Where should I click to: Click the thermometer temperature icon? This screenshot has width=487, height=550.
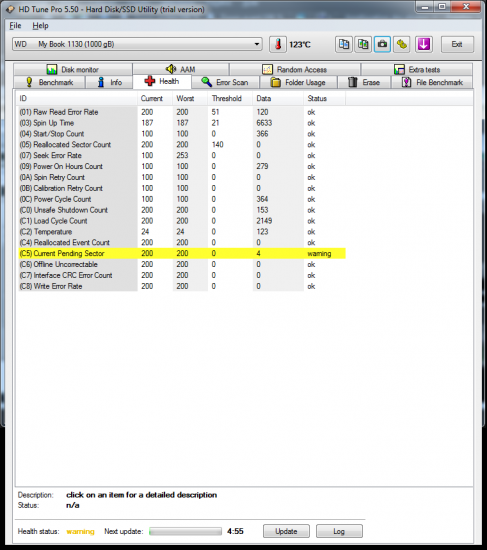click(x=278, y=45)
